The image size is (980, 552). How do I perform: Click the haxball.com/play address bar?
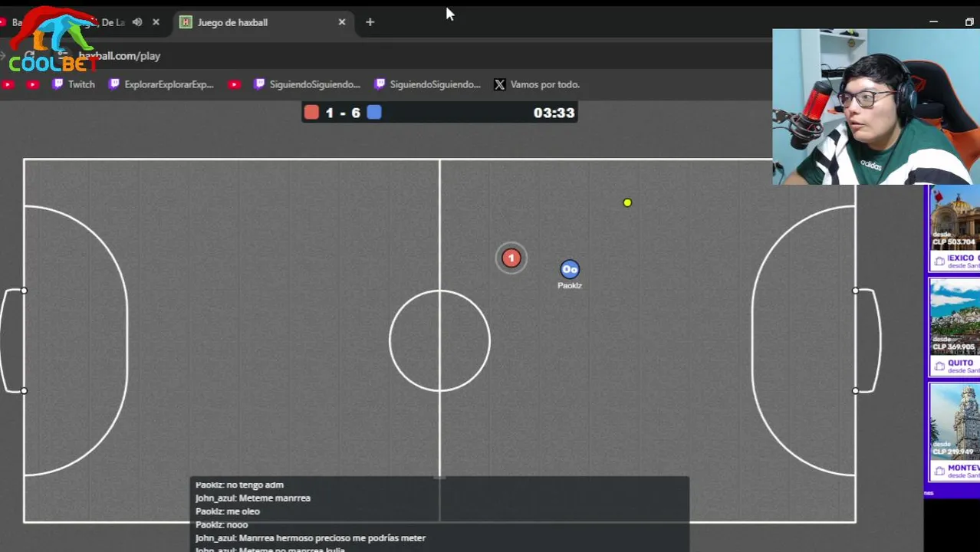(119, 56)
